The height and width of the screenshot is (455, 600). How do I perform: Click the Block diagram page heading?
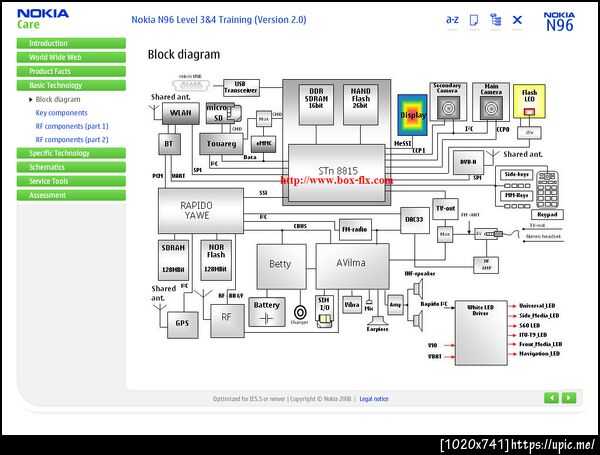coord(184,55)
